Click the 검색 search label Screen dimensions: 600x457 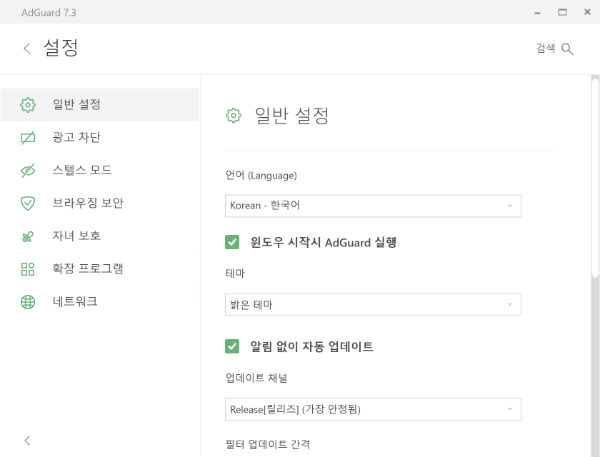(546, 48)
